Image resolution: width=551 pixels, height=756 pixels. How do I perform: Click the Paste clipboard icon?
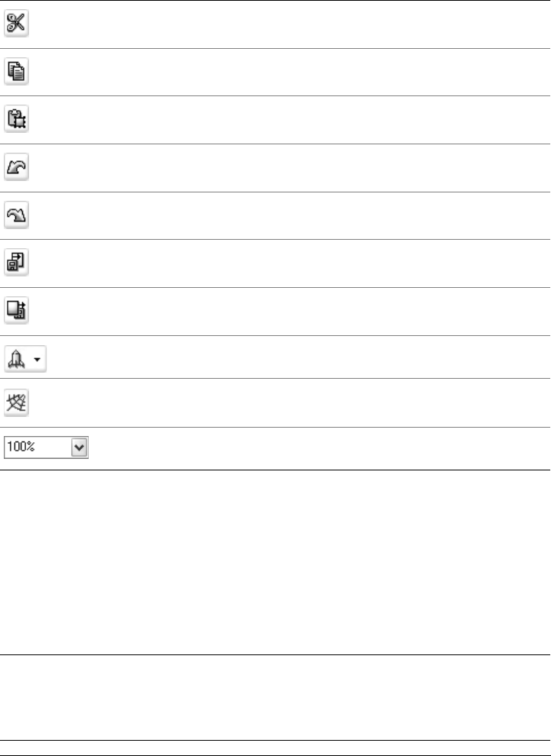[x=16, y=118]
